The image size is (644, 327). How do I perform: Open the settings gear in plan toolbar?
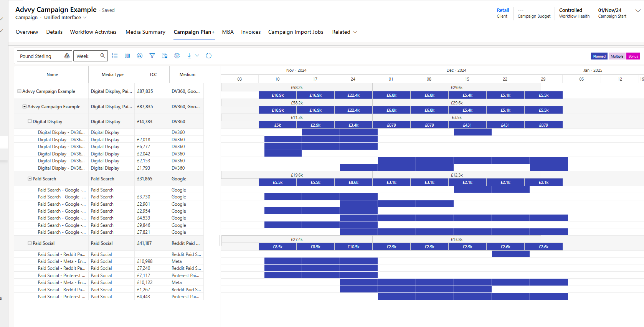click(x=177, y=56)
